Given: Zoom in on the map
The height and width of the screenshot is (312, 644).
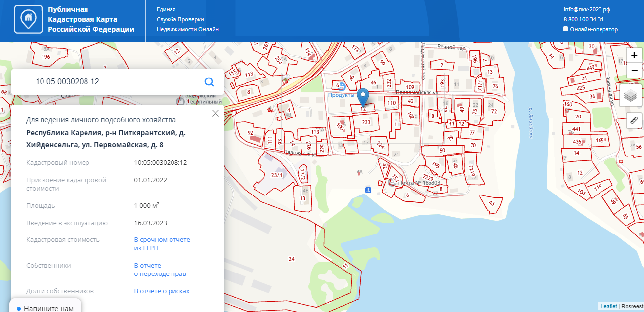Looking at the screenshot, I should click(634, 56).
